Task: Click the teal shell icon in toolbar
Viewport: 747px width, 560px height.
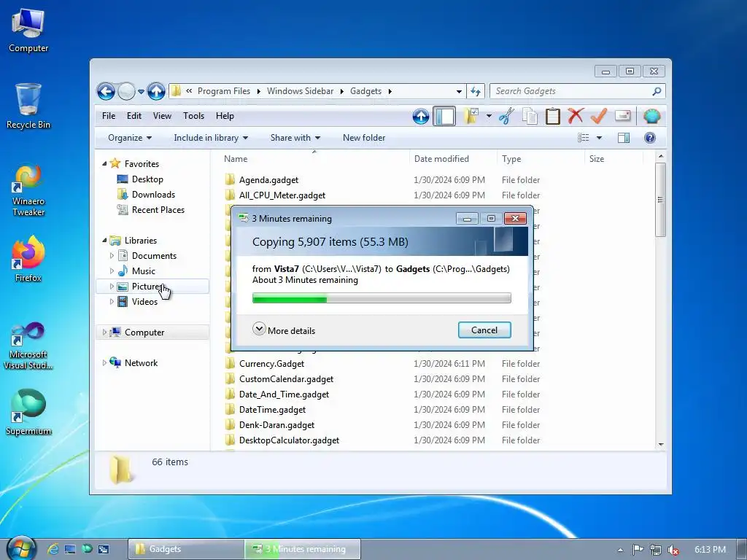Action: pos(651,116)
